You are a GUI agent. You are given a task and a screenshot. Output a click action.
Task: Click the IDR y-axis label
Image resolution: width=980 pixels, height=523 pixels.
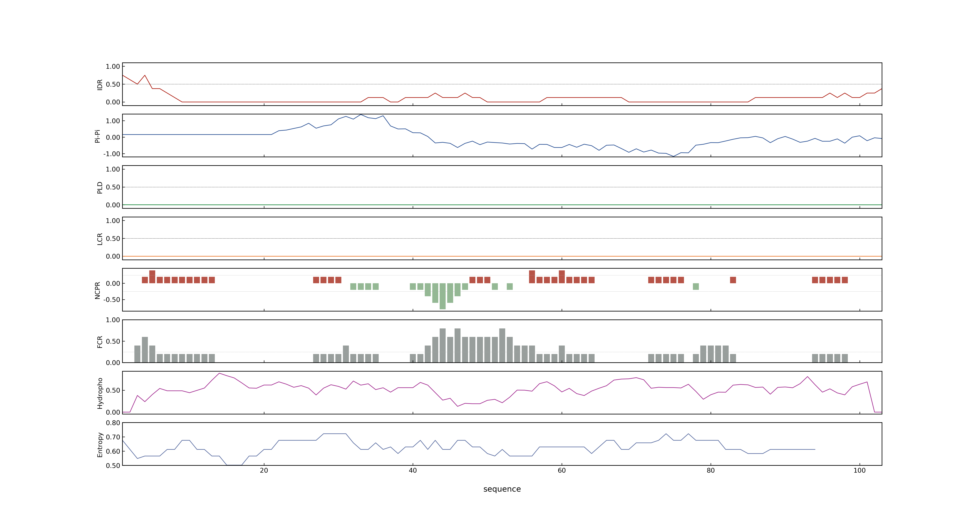[x=100, y=85]
